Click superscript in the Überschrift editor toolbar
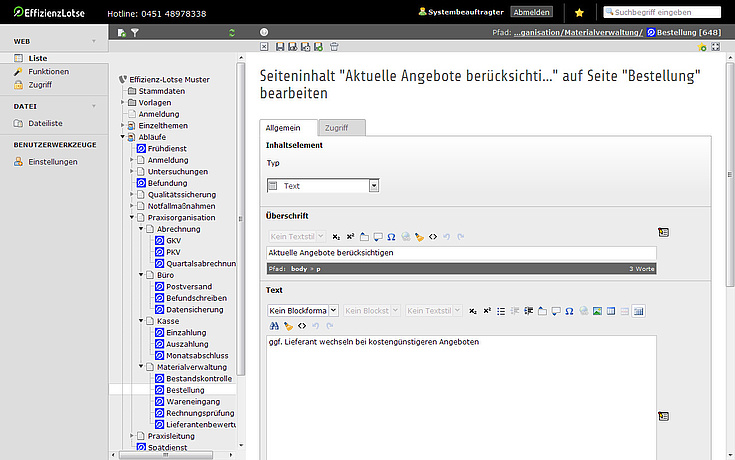 coord(350,237)
